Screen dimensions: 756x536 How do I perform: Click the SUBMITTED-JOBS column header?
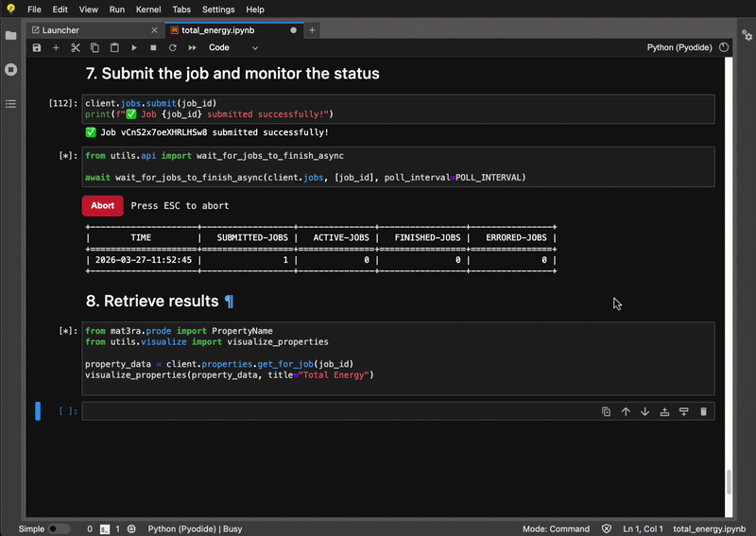(252, 238)
